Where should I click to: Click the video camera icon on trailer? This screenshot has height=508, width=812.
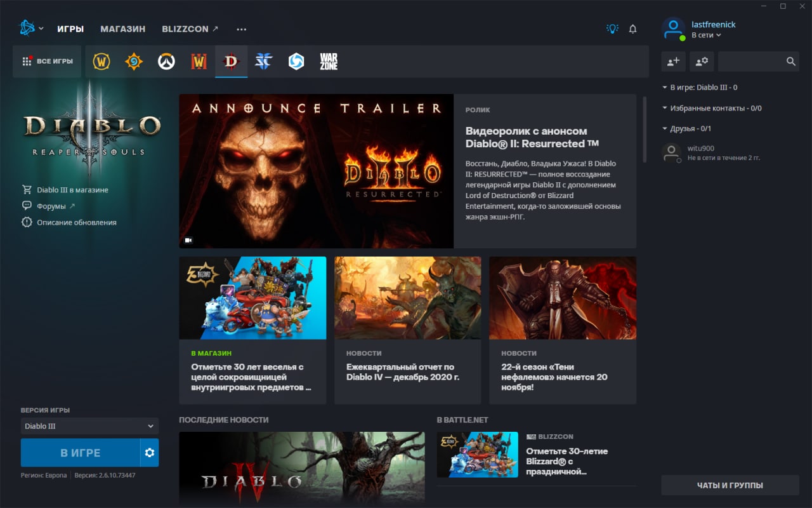[188, 241]
